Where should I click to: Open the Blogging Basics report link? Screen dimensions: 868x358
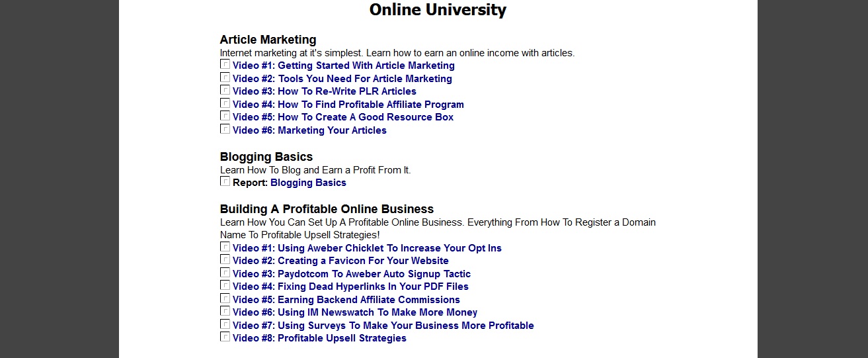click(308, 183)
